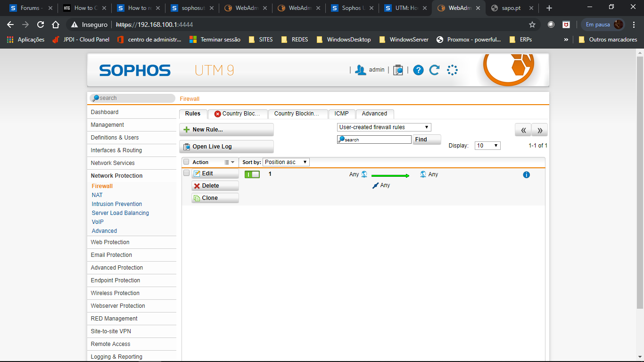Viewport: 644px width, 362px height.
Task: Expand the Email Protection menu
Action: [x=132, y=255]
